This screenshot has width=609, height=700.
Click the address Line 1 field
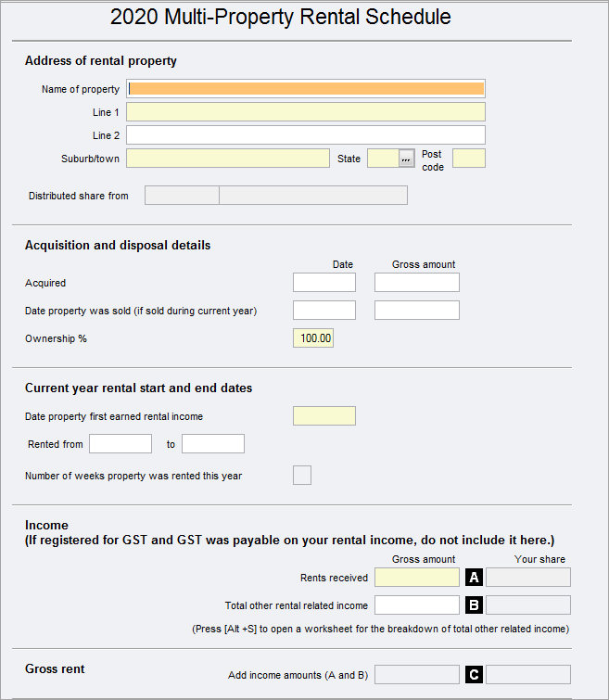point(306,112)
